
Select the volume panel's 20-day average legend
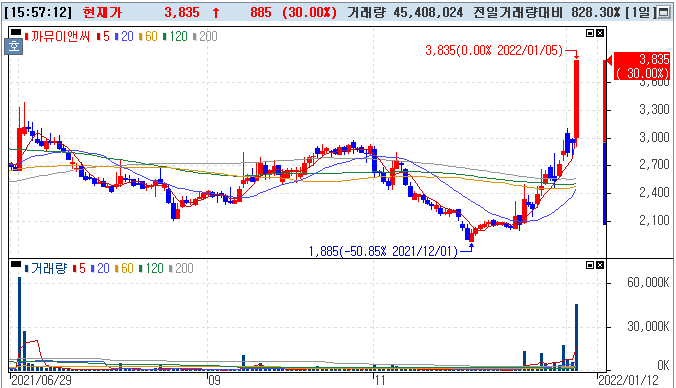[x=100, y=268]
